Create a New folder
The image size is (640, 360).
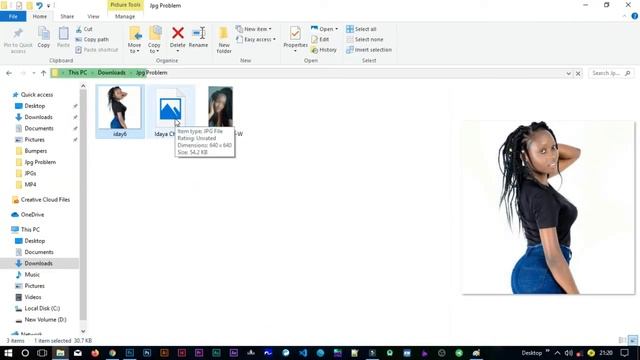(224, 40)
